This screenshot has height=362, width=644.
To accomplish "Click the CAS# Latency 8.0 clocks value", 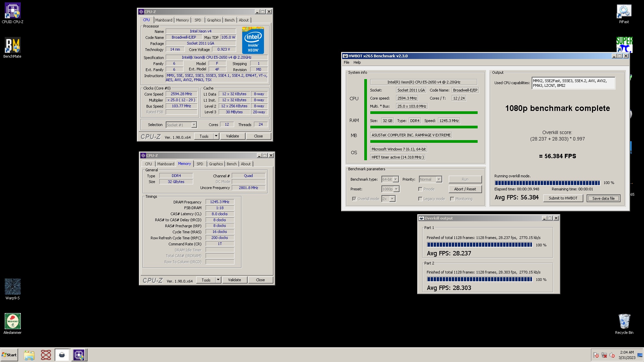I will 220,214.
